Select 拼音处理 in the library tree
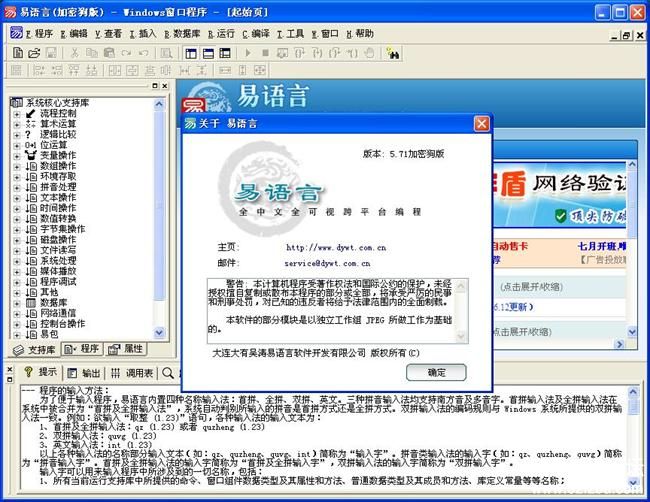This screenshot has height=502, width=650. coord(58,187)
